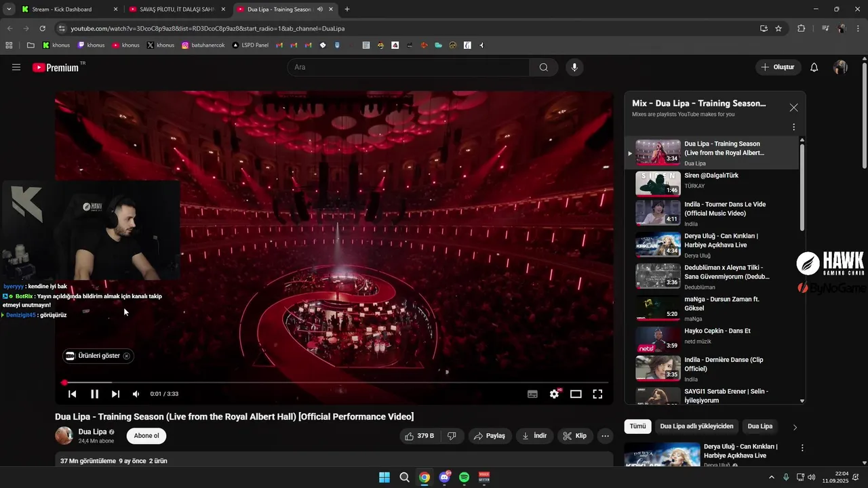868x488 pixels.
Task: Select Dua Lipa adlı yükleyiciden chip
Action: click(696, 426)
